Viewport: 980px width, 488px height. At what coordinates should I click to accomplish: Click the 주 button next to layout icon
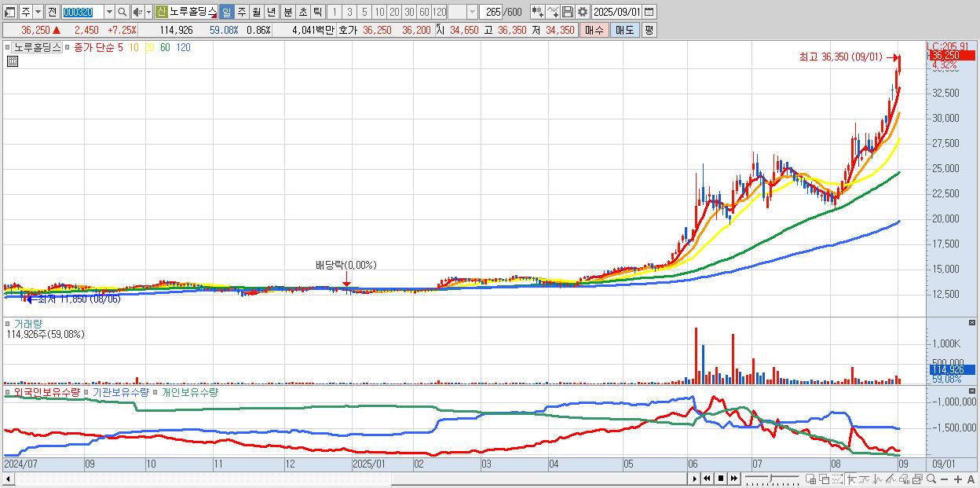coord(26,12)
